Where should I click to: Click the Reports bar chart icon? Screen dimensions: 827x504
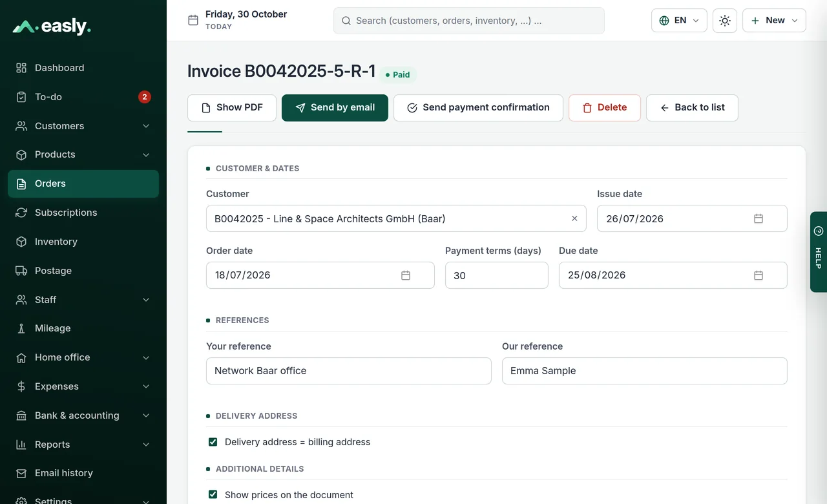pyautogui.click(x=21, y=445)
